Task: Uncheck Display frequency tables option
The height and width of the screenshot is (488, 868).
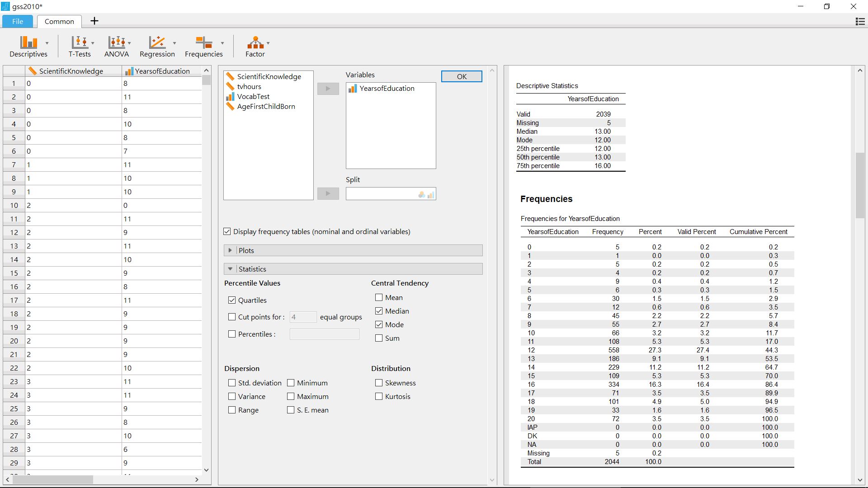Action: [227, 231]
